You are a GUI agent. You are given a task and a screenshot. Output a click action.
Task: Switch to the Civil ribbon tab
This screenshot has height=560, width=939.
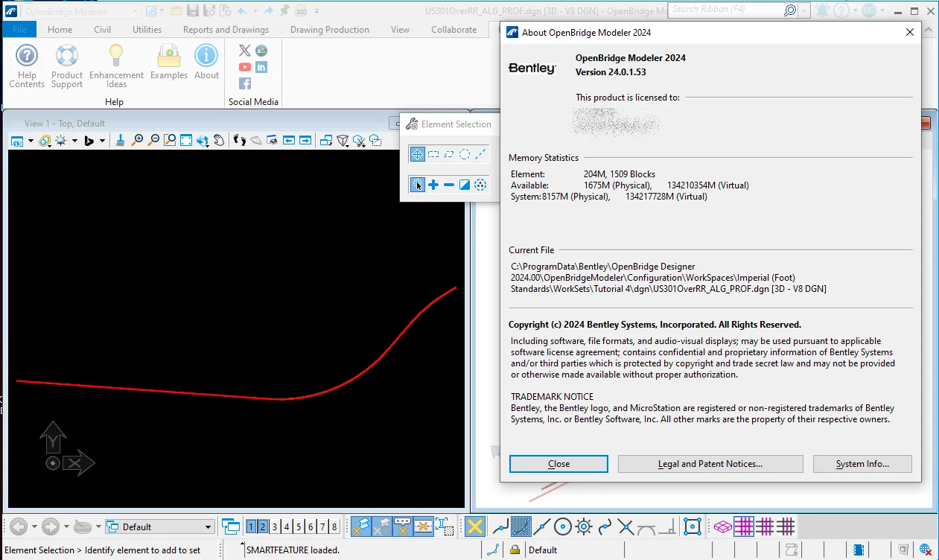tap(103, 30)
